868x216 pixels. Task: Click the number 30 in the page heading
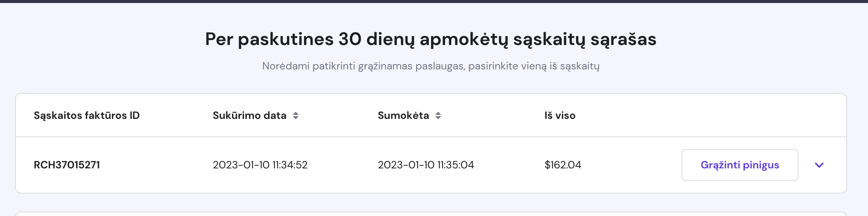pyautogui.click(x=350, y=39)
